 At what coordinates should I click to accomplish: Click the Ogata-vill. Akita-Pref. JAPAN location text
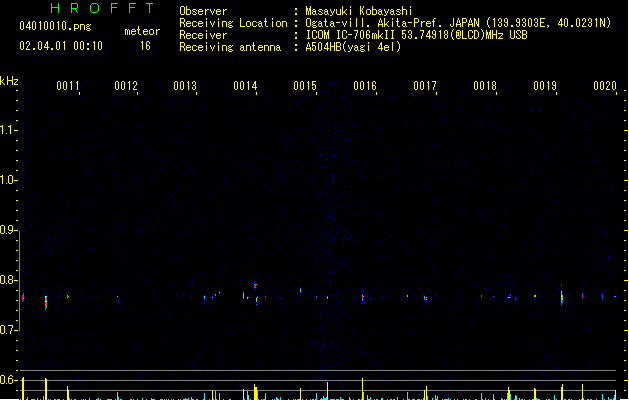(458, 23)
